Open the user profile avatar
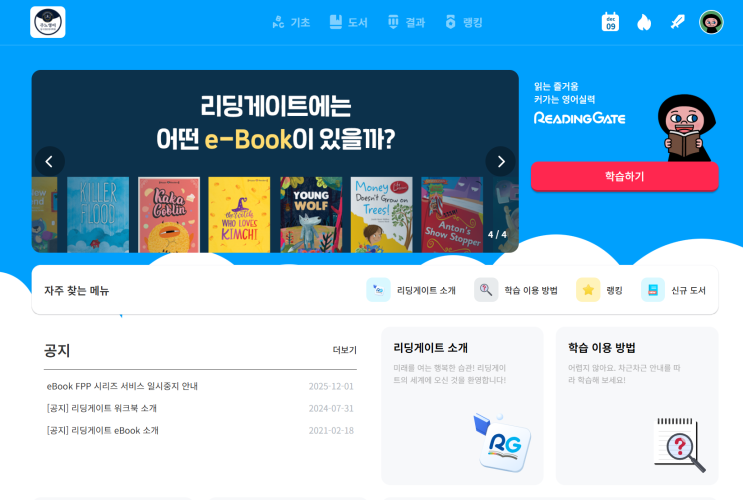This screenshot has height=500, width=743. (x=711, y=22)
